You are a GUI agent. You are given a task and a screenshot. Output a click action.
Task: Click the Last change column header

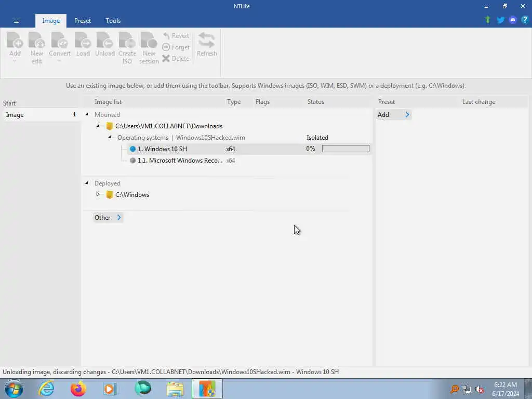click(x=478, y=102)
